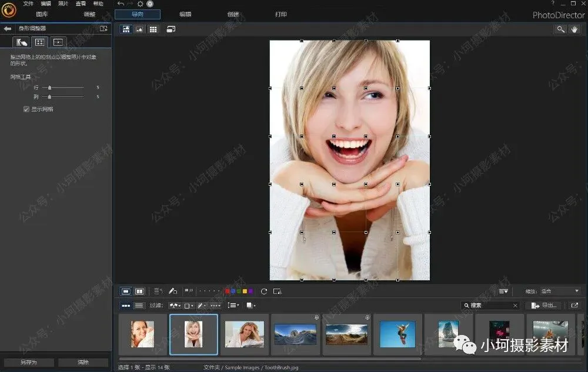588x372 pixels.
Task: Switch to the thumbnail grid view icon
Action: point(153,29)
